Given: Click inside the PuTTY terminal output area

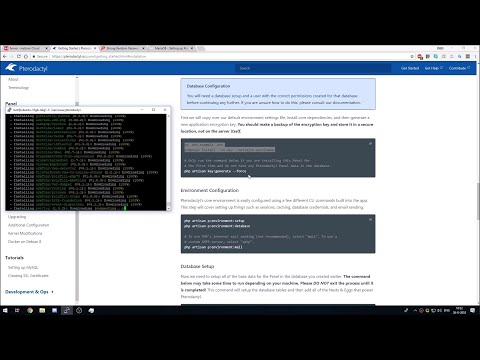Looking at the screenshot, I should (x=86, y=162).
